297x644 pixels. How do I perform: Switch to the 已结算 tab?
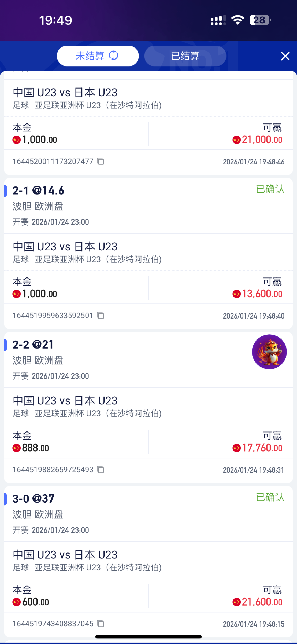click(x=185, y=56)
